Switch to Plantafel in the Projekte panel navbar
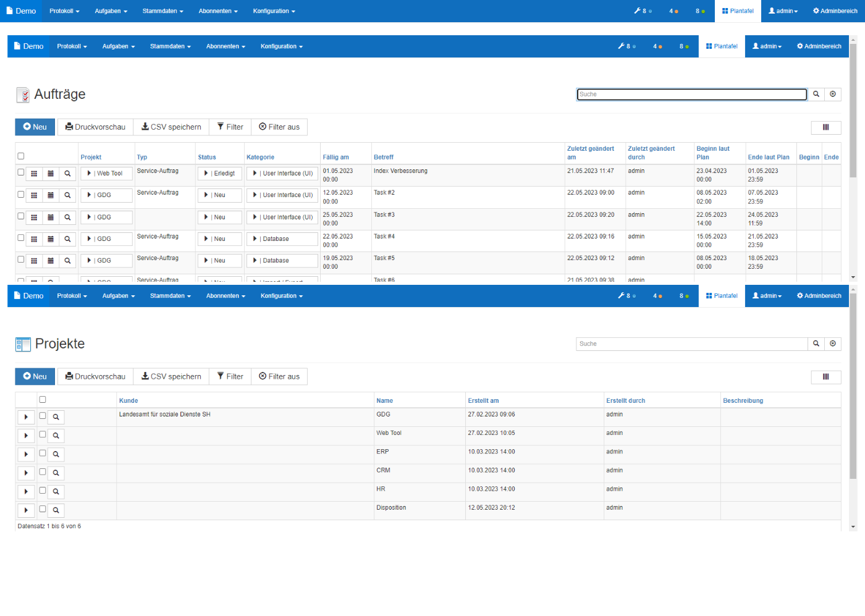The width and height of the screenshot is (865, 616). point(722,296)
